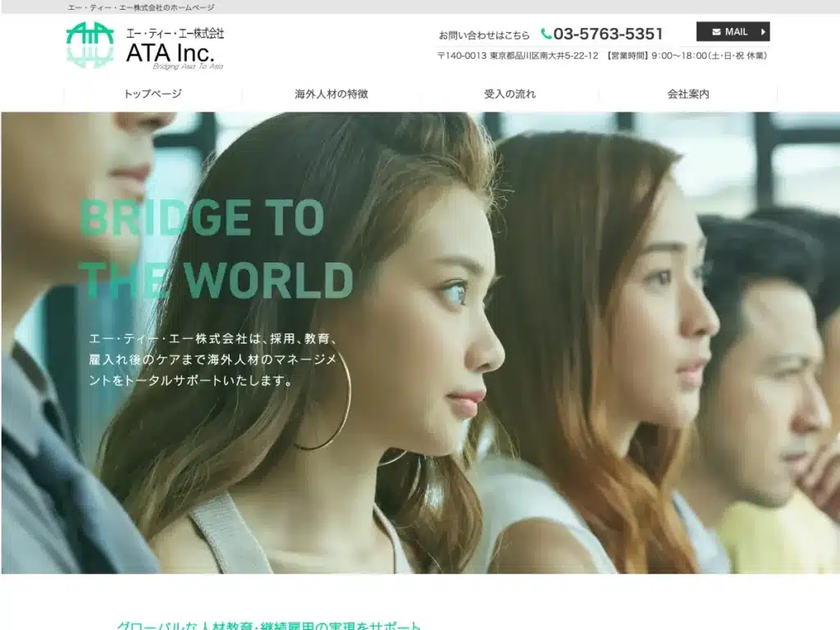The width and height of the screenshot is (840, 630).
Task: Click the green heading グローバルな人材教育
Action: click(269, 625)
